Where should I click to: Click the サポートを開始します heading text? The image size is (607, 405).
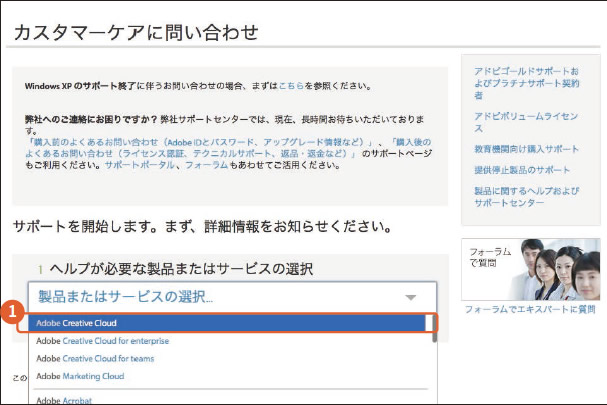[x=202, y=227]
